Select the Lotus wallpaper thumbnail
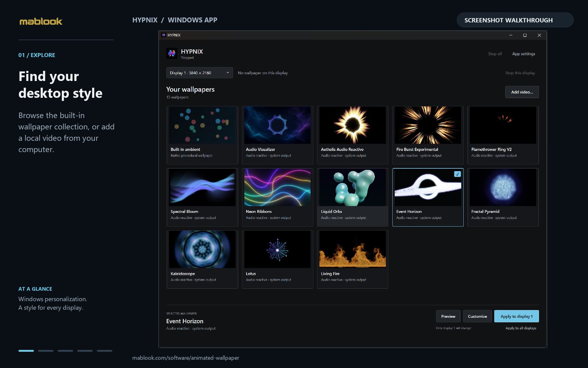Viewport: 588px width, 368px height. [x=277, y=249]
